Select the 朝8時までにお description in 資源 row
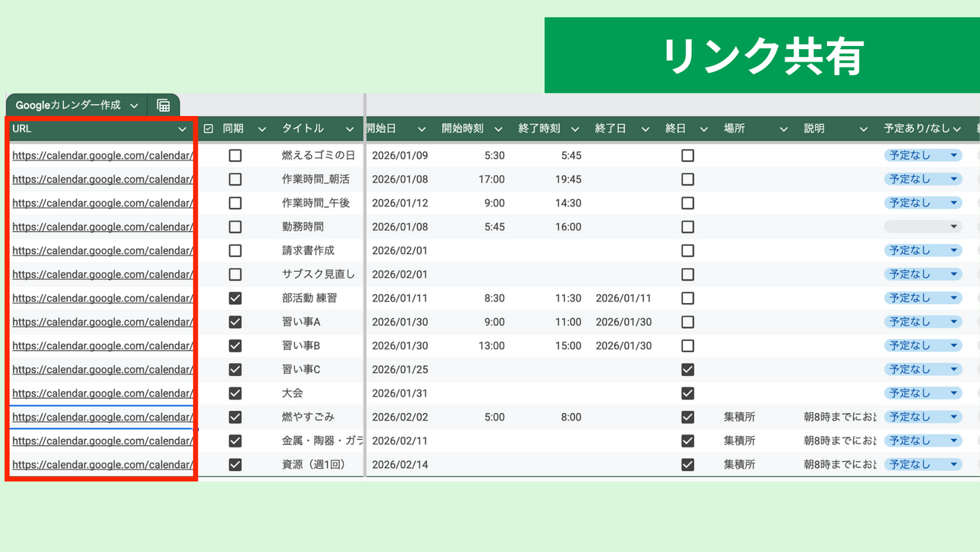Image resolution: width=980 pixels, height=552 pixels. (840, 464)
